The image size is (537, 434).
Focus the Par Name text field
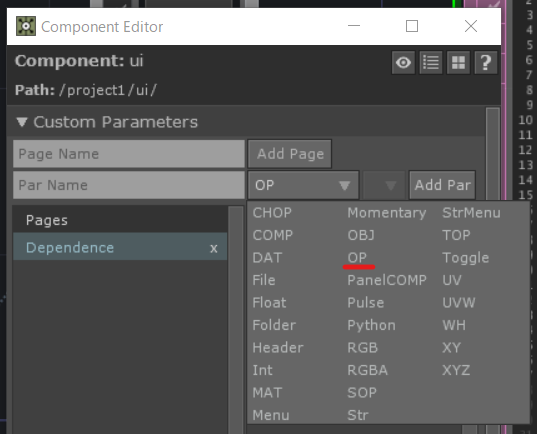click(129, 185)
